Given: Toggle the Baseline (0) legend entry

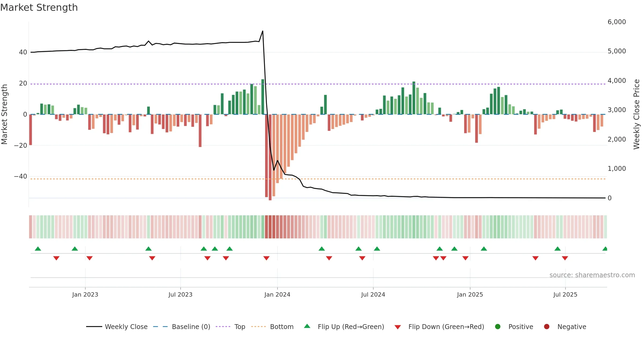Looking at the screenshot, I should pos(182,327).
